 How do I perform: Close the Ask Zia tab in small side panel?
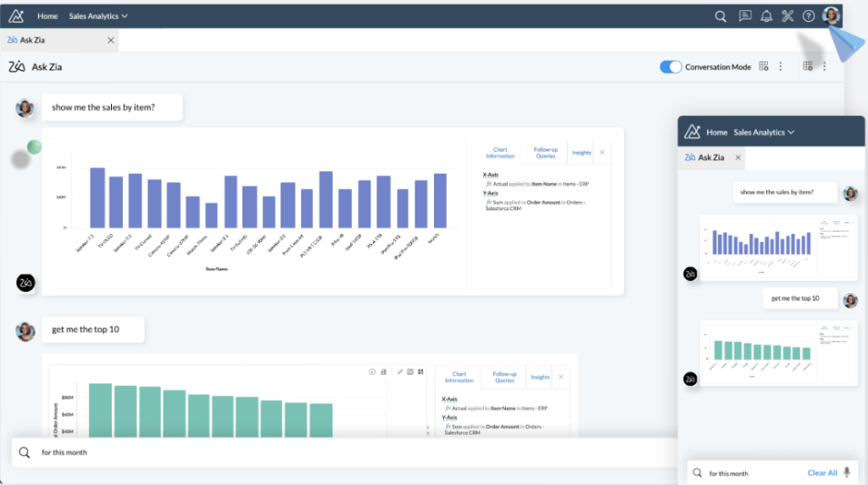(738, 158)
